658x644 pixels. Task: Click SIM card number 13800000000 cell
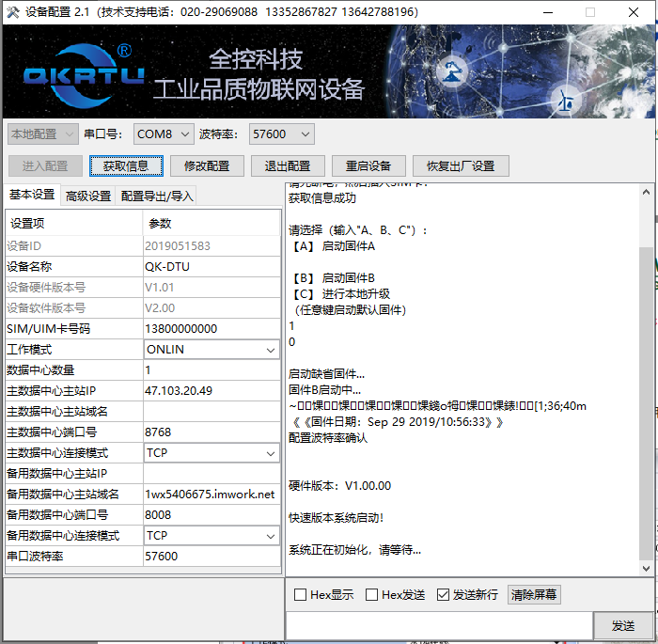coord(211,329)
